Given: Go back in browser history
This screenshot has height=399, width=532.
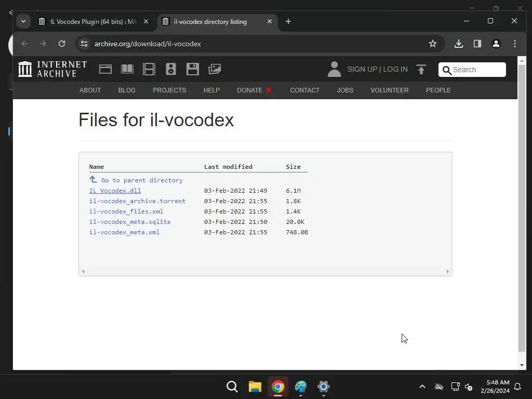Looking at the screenshot, I should pyautogui.click(x=24, y=44).
